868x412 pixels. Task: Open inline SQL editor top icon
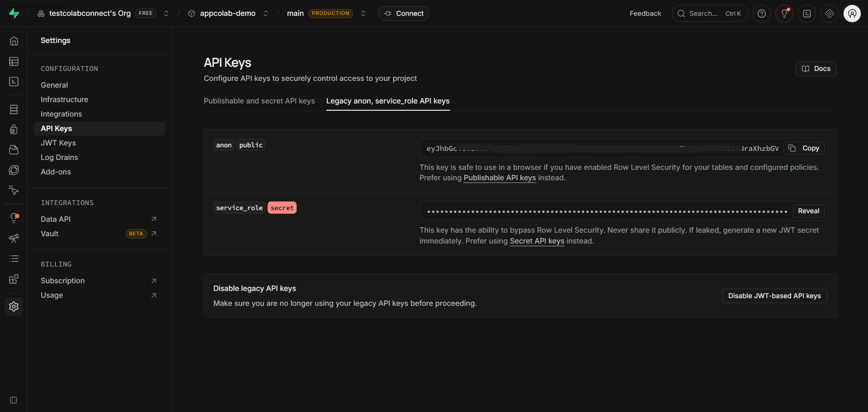coord(807,14)
